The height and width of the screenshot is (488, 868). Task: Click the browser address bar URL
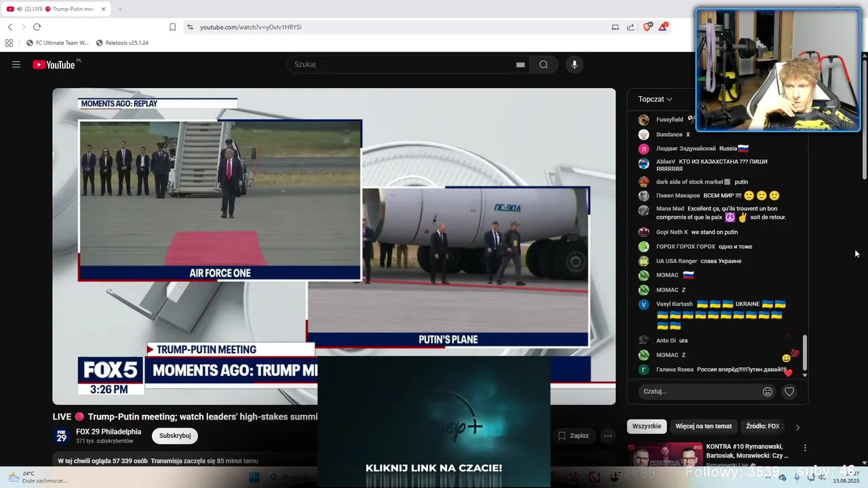pyautogui.click(x=251, y=27)
